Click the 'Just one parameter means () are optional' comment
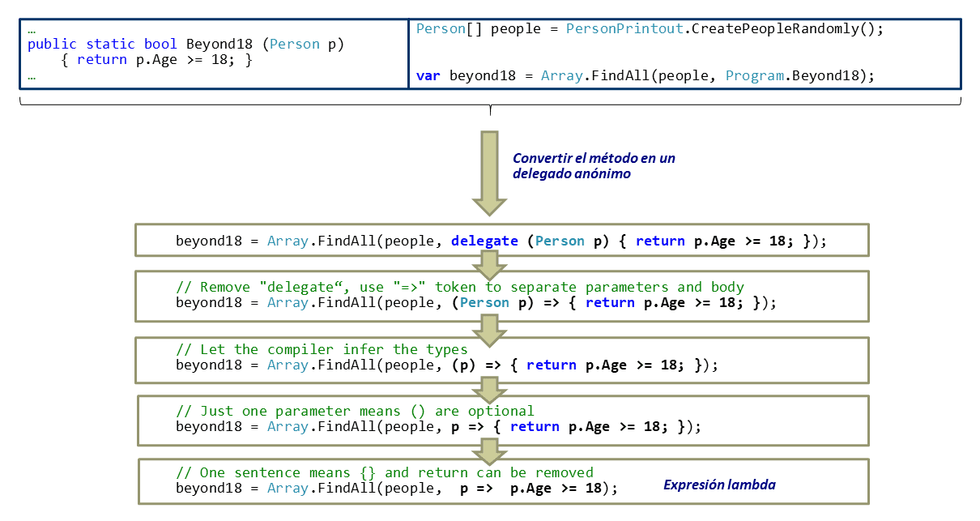The width and height of the screenshot is (980, 521). pyautogui.click(x=355, y=411)
